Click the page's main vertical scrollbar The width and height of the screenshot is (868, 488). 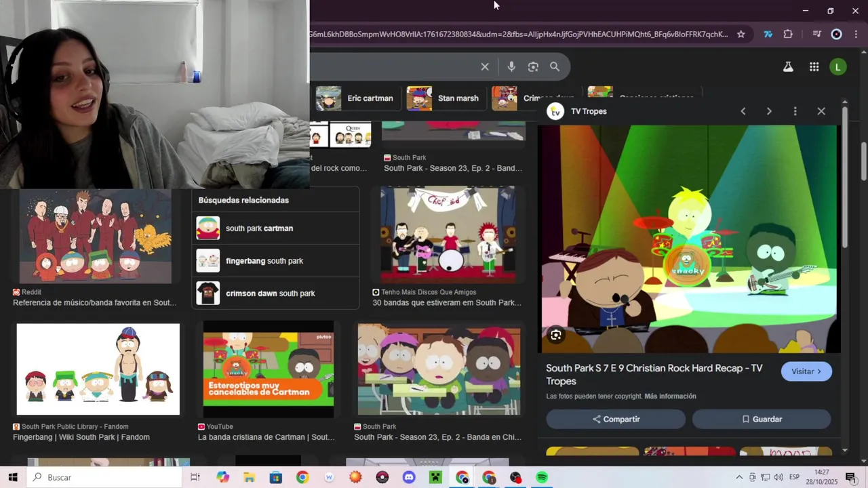[864, 163]
